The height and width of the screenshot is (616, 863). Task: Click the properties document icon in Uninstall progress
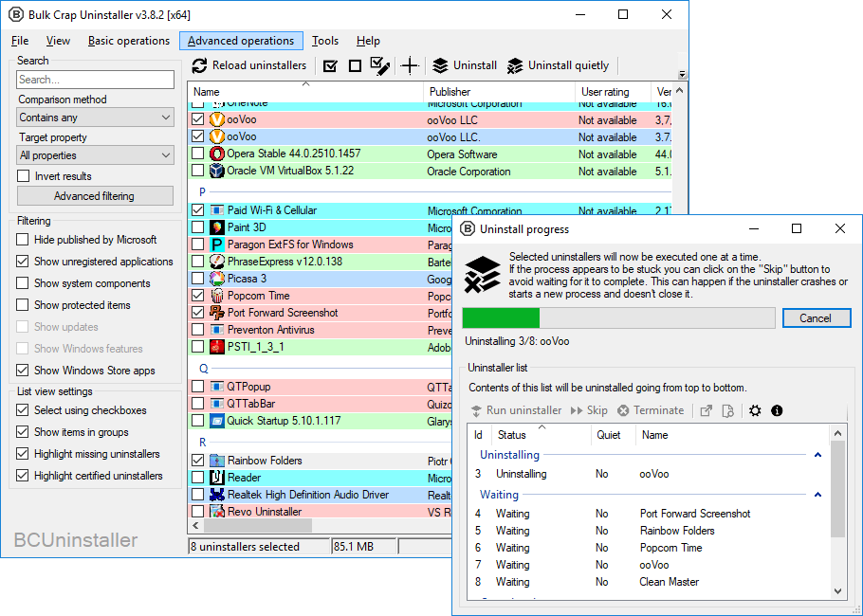[728, 411]
